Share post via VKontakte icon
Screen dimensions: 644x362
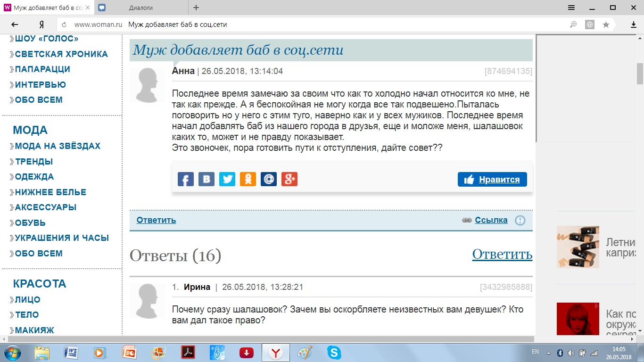[x=206, y=179]
